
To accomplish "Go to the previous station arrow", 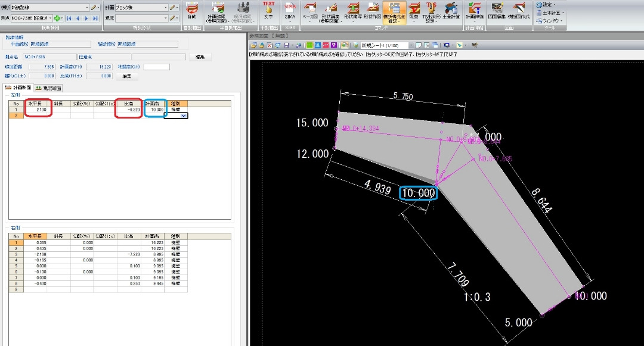I will pos(78,18).
